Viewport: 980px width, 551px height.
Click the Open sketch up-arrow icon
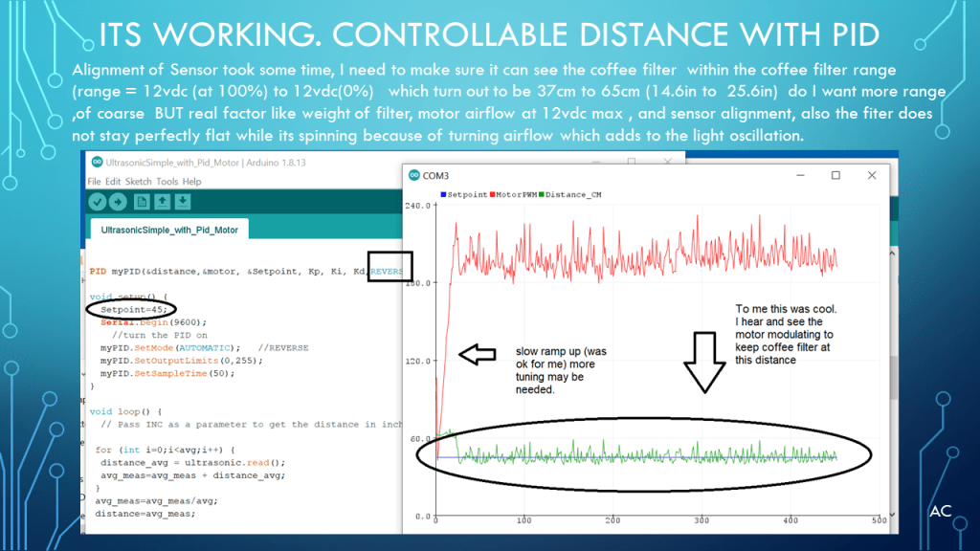click(x=162, y=202)
